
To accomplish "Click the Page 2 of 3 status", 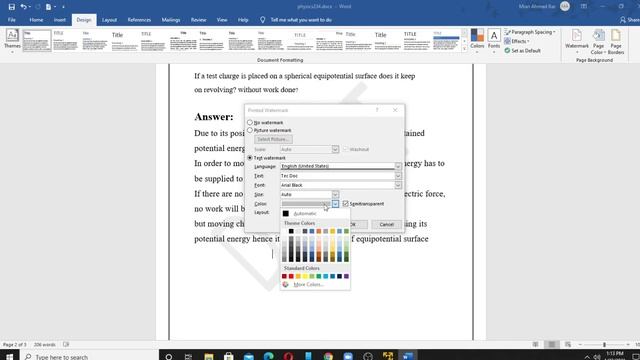I will tap(15, 344).
